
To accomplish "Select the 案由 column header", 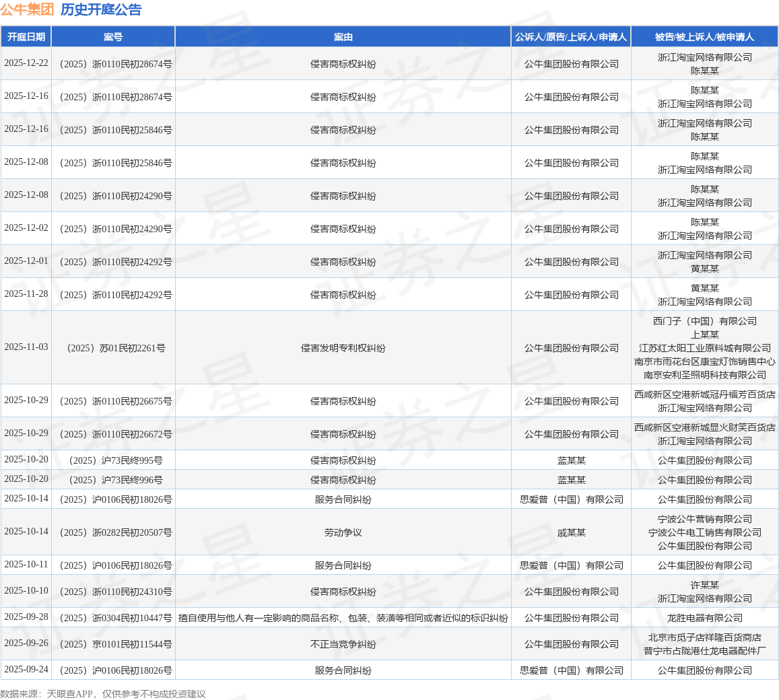I will pos(343,37).
